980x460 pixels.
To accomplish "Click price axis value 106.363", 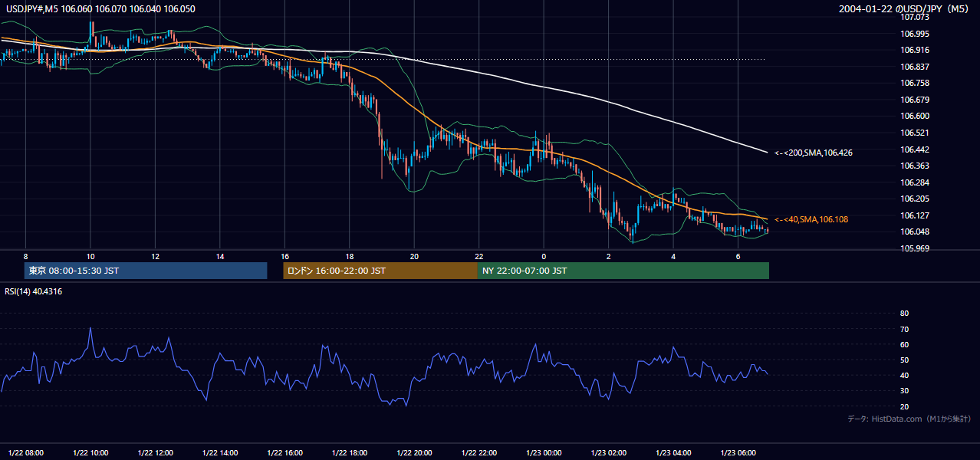I will pyautogui.click(x=915, y=166).
